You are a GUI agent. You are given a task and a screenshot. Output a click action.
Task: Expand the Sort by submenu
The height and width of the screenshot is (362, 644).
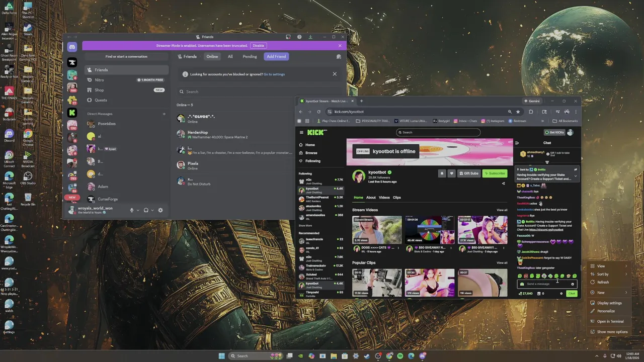pos(609,274)
